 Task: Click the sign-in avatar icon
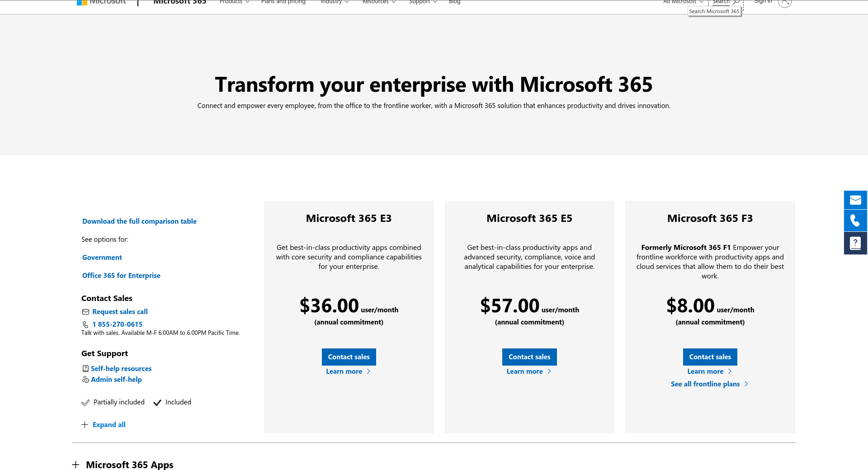pyautogui.click(x=784, y=3)
